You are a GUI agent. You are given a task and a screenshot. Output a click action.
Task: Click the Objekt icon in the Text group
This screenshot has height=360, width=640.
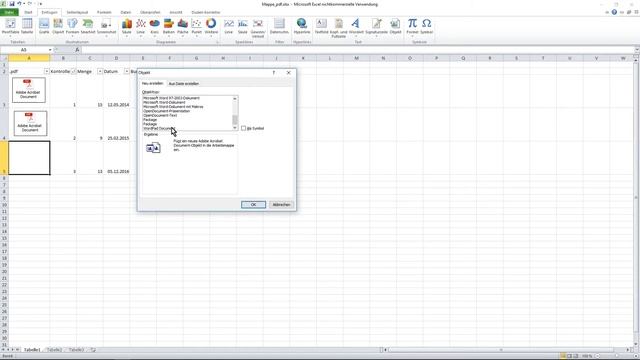tap(395, 26)
